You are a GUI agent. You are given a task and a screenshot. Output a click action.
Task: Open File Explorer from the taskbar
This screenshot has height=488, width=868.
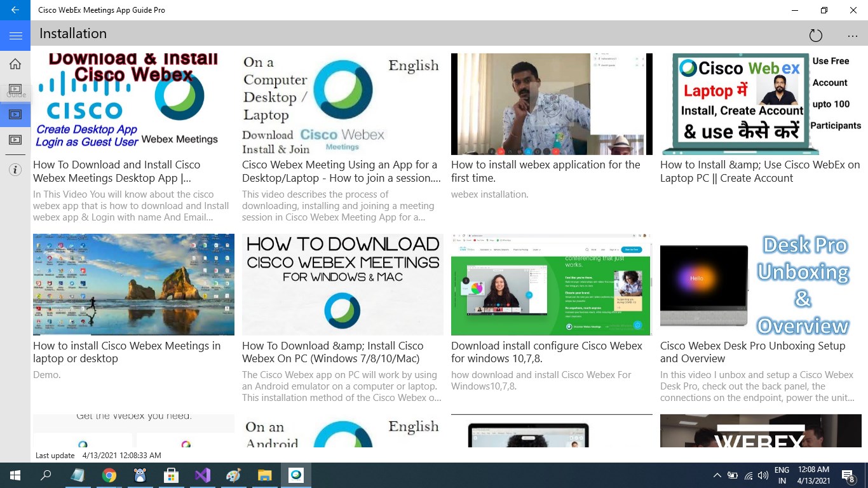pos(265,475)
